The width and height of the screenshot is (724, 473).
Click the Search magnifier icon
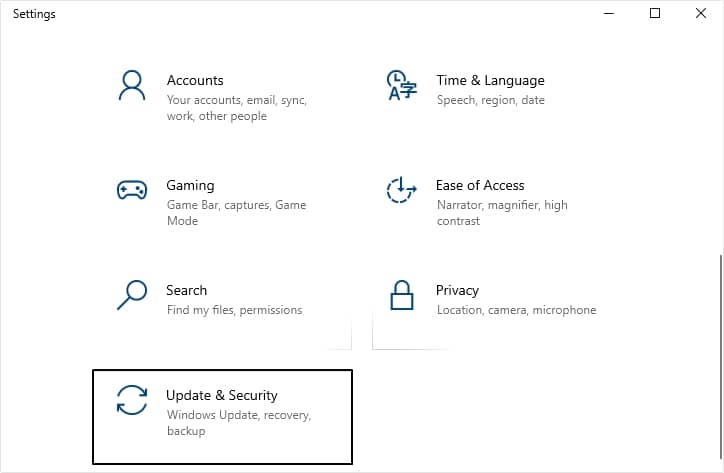tap(132, 295)
